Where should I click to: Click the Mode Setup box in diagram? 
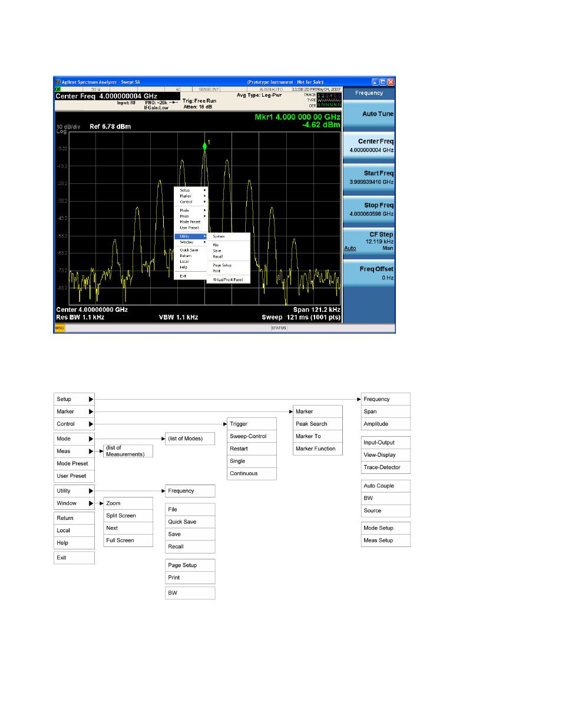386,528
